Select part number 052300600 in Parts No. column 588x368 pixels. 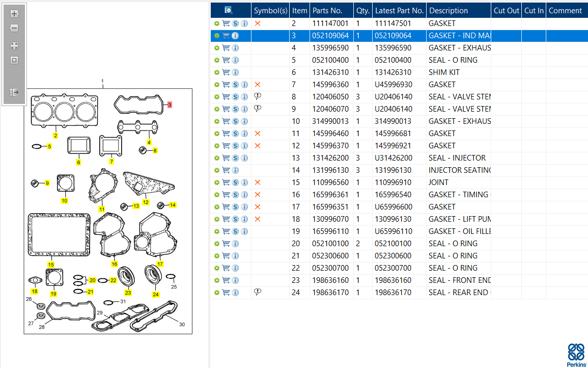(x=330, y=256)
